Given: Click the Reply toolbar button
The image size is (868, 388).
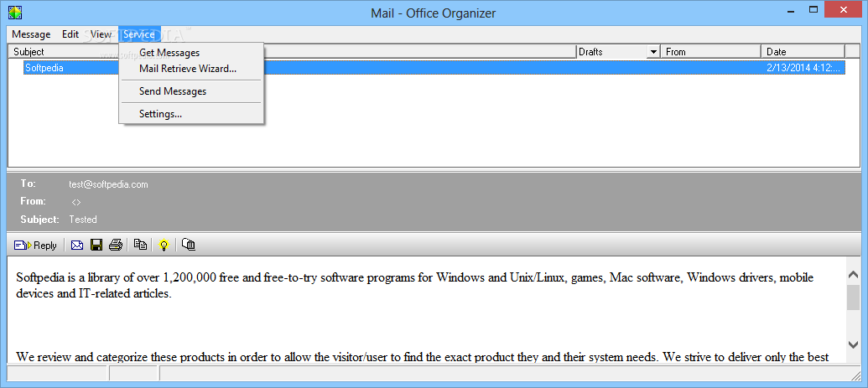Looking at the screenshot, I should pos(35,246).
